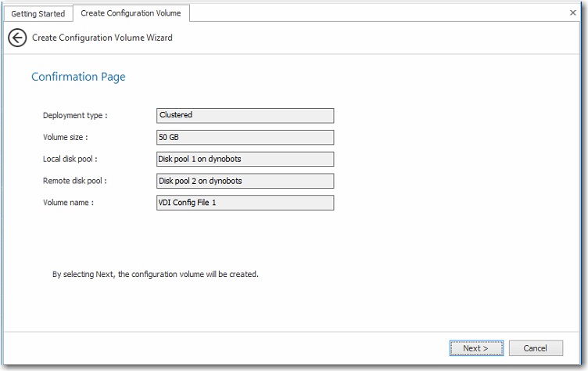Close the tab panel with X
Viewport: 588px width, 371px height.
pos(572,13)
